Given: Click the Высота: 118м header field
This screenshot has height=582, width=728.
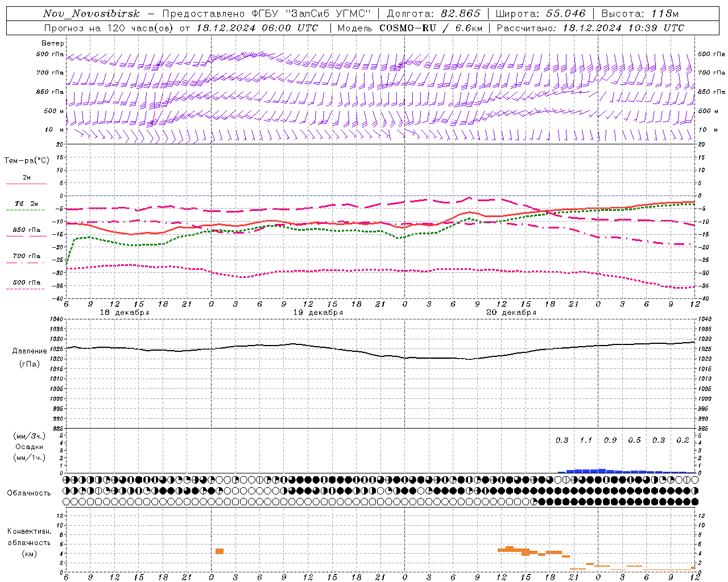Looking at the screenshot, I should point(640,14).
